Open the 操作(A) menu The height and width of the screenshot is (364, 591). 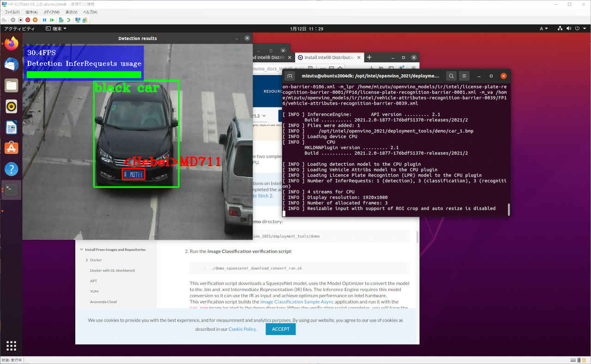click(x=32, y=12)
